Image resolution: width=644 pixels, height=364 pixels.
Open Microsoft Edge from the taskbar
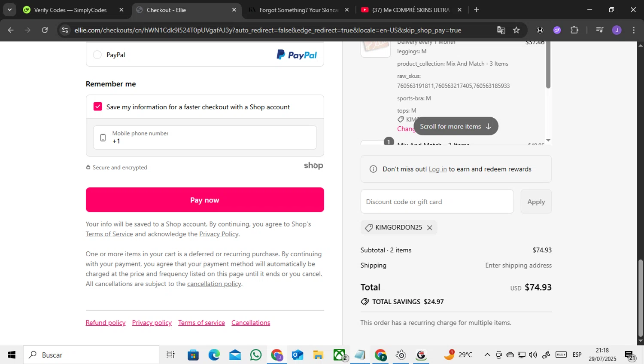coord(214,355)
